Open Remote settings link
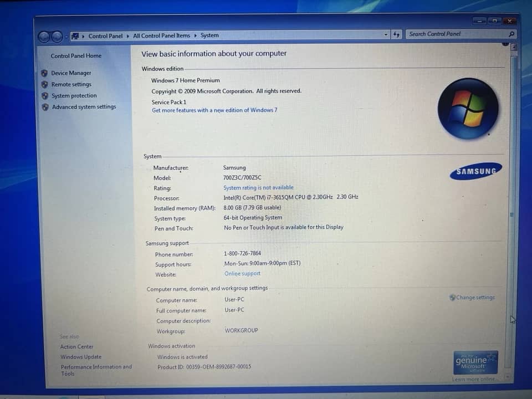The width and height of the screenshot is (532, 399). pyautogui.click(x=71, y=84)
